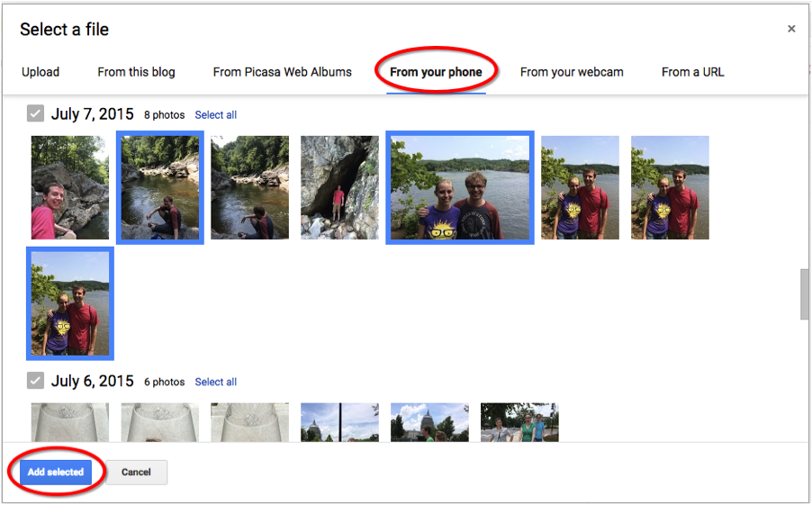Close the Select a file dialog
This screenshot has width=812, height=505.
point(790,29)
